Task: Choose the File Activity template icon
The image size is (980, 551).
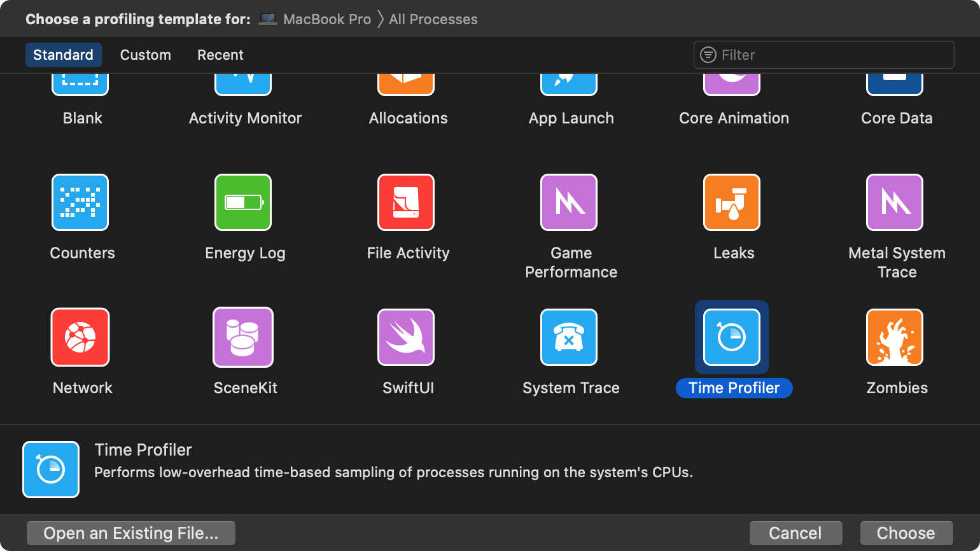Action: [x=406, y=202]
